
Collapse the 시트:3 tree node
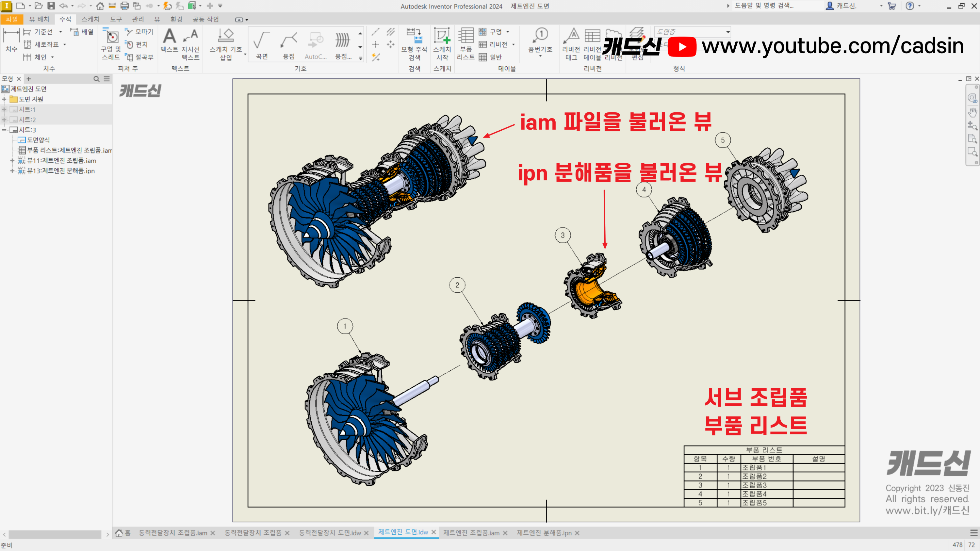coord(4,130)
